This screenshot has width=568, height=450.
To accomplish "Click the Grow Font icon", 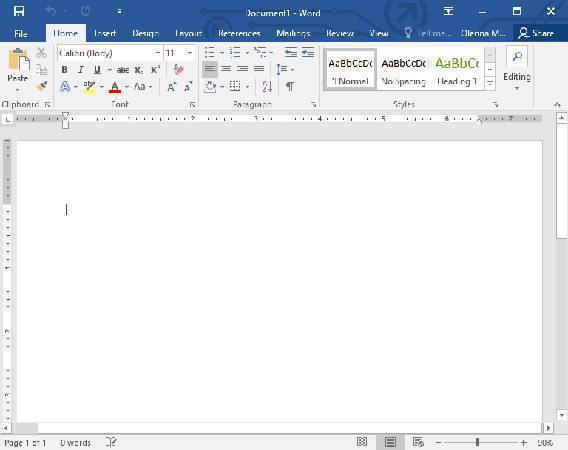I will pos(171,87).
